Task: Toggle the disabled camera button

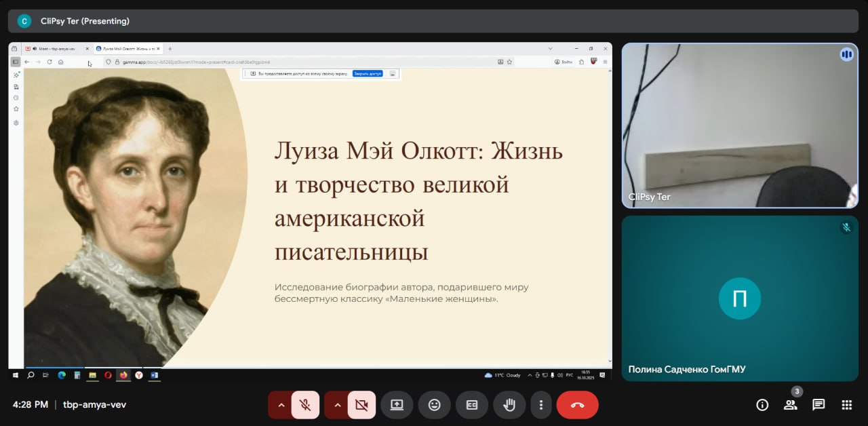Action: (361, 405)
